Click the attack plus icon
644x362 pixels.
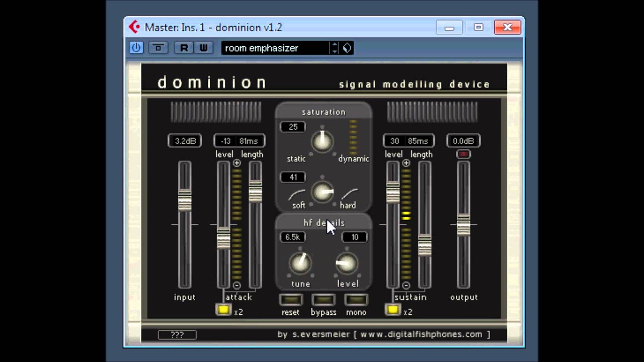pyautogui.click(x=236, y=163)
